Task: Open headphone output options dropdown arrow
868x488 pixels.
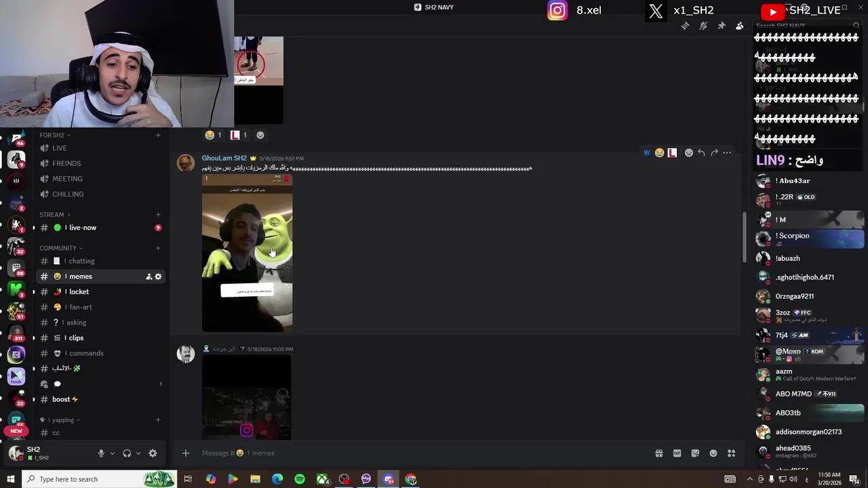Action: coord(138,453)
